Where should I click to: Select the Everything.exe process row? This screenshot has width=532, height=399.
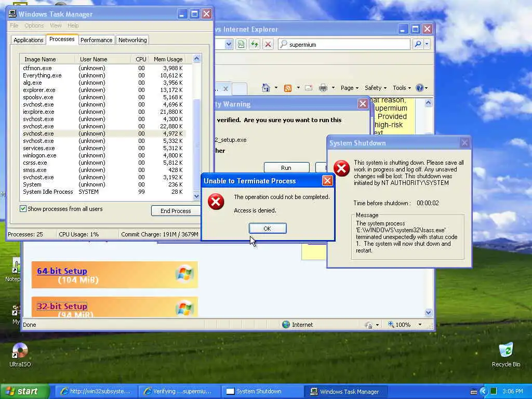[103, 75]
